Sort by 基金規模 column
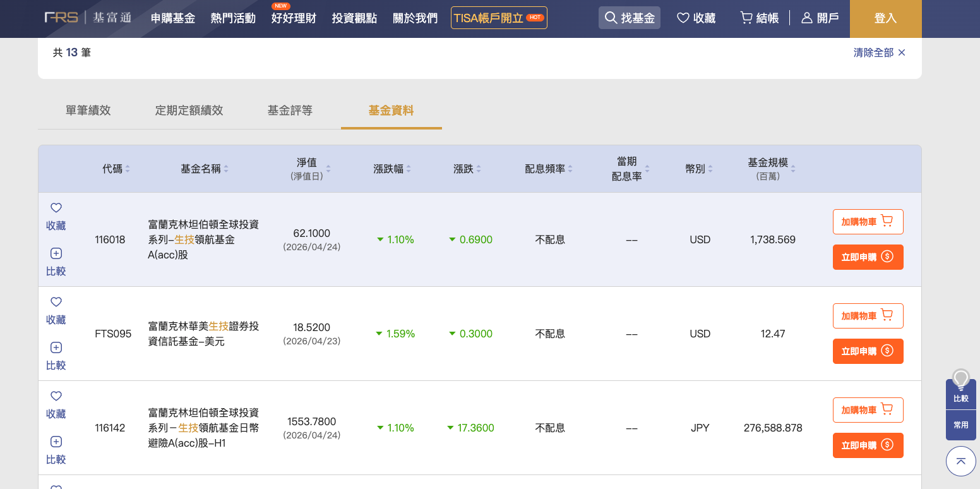 tap(772, 169)
